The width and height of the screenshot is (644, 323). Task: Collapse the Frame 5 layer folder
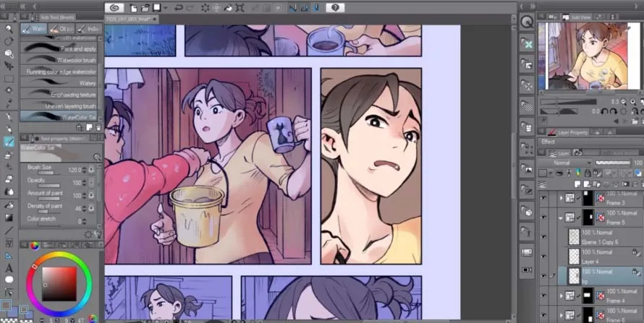[559, 218]
